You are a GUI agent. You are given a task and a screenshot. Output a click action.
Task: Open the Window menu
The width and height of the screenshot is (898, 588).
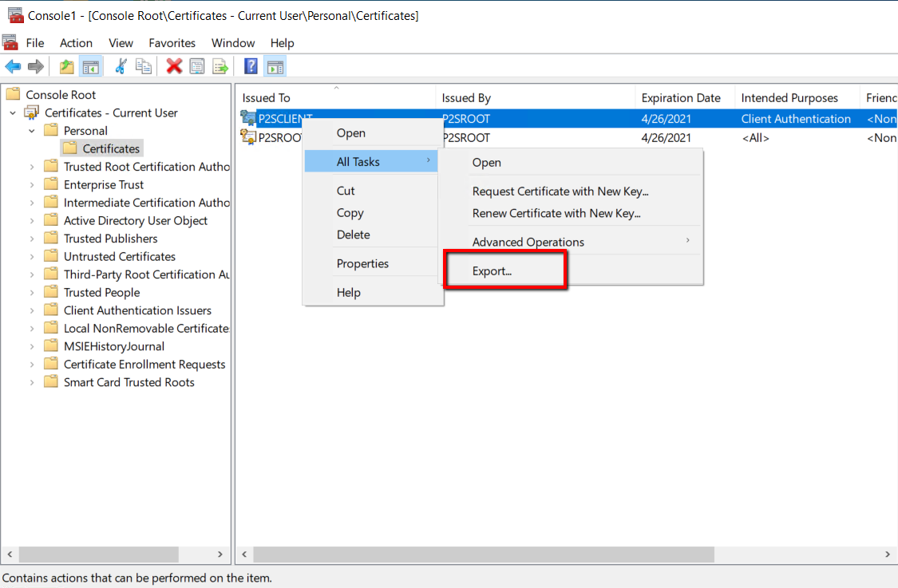233,43
